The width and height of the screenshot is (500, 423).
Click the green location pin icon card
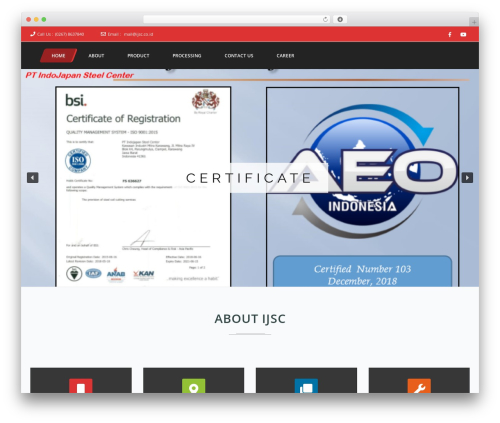[194, 386]
